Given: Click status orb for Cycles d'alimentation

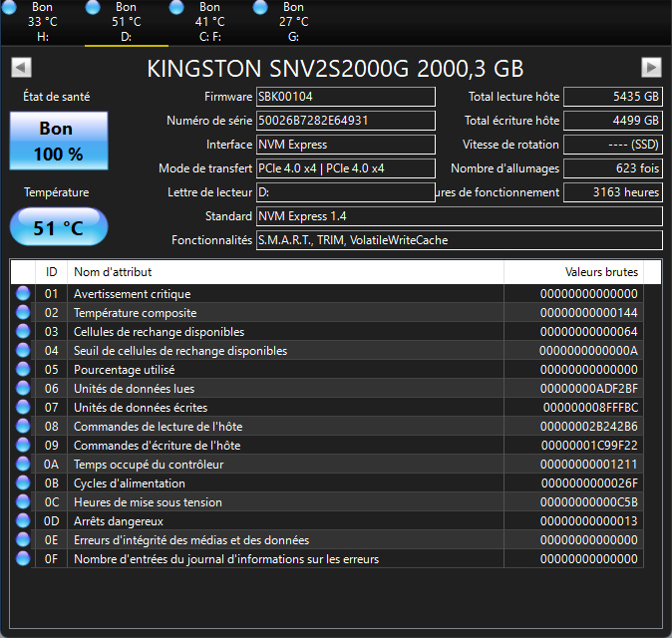Looking at the screenshot, I should coord(23,483).
